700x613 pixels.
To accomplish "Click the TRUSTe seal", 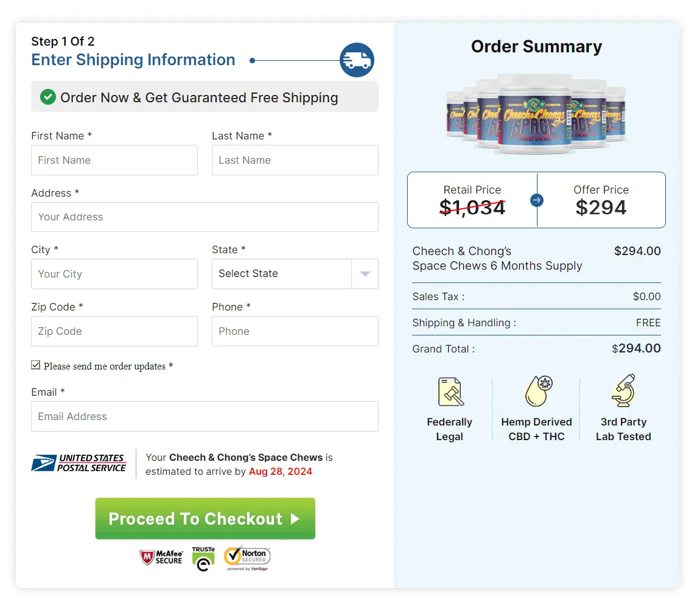I will [x=203, y=557].
